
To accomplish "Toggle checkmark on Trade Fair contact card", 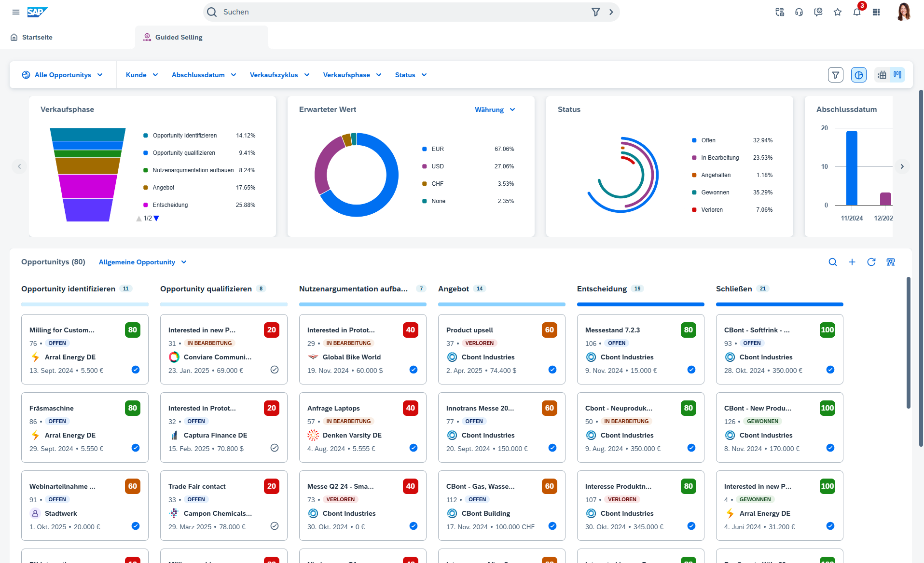I will tap(275, 526).
